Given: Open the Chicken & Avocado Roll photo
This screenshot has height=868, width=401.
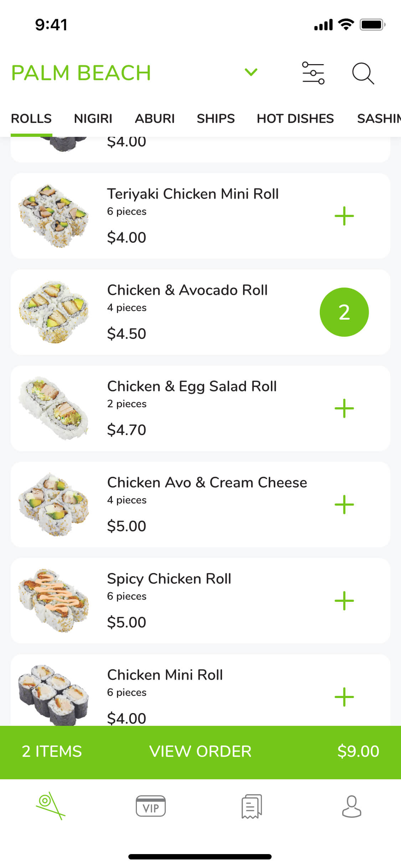Looking at the screenshot, I should coord(53,312).
